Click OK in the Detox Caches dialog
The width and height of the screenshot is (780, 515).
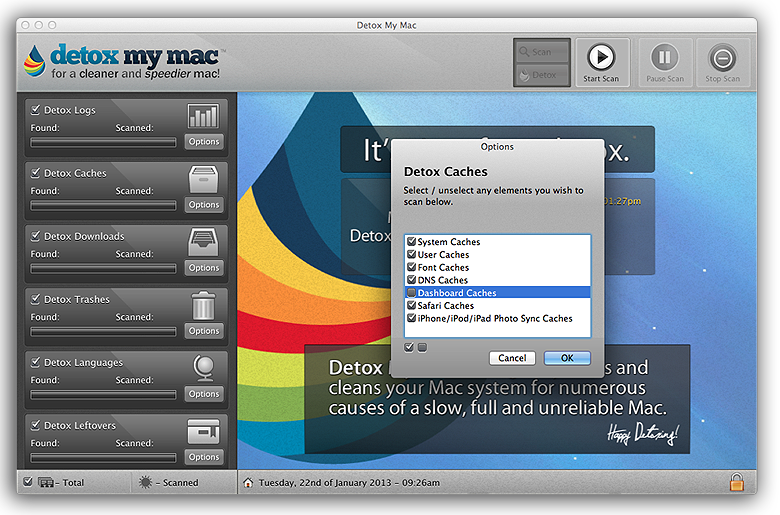[567, 358]
